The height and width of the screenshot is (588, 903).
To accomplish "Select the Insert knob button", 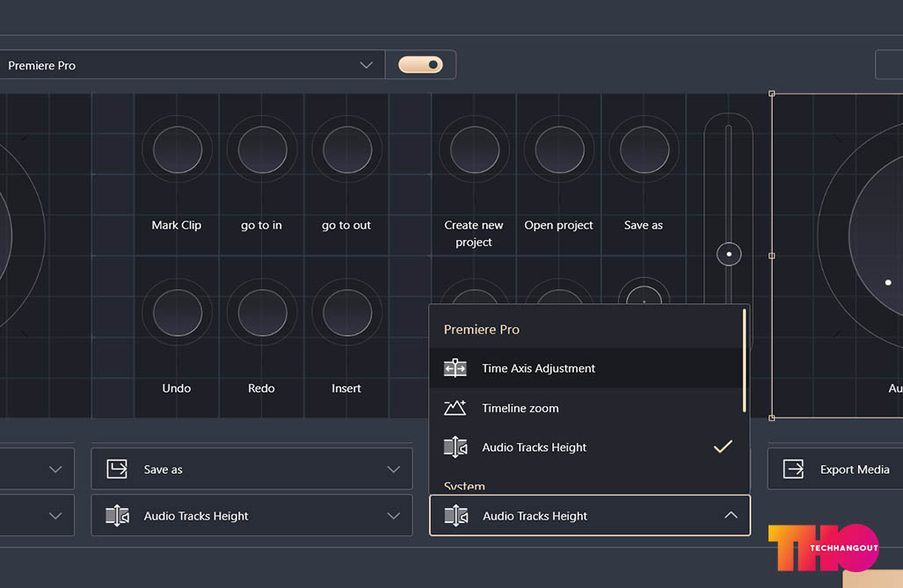I will pyautogui.click(x=347, y=313).
